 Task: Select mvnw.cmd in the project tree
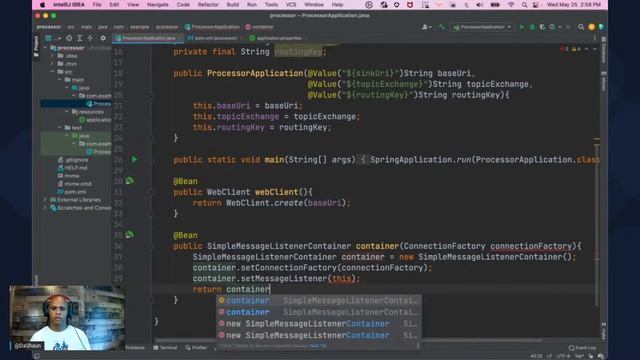[75, 184]
